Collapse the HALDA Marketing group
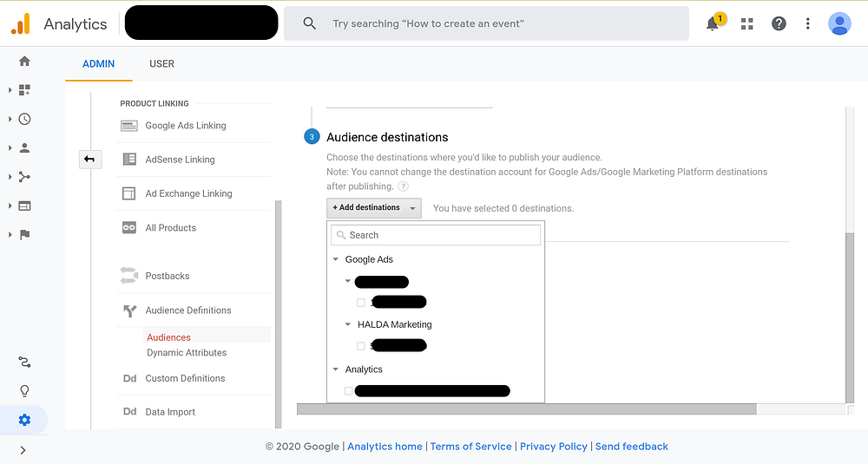868x464 pixels. 348,324
